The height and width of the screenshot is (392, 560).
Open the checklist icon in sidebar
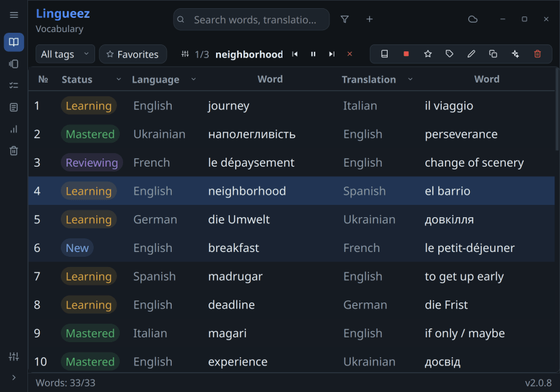coord(14,85)
